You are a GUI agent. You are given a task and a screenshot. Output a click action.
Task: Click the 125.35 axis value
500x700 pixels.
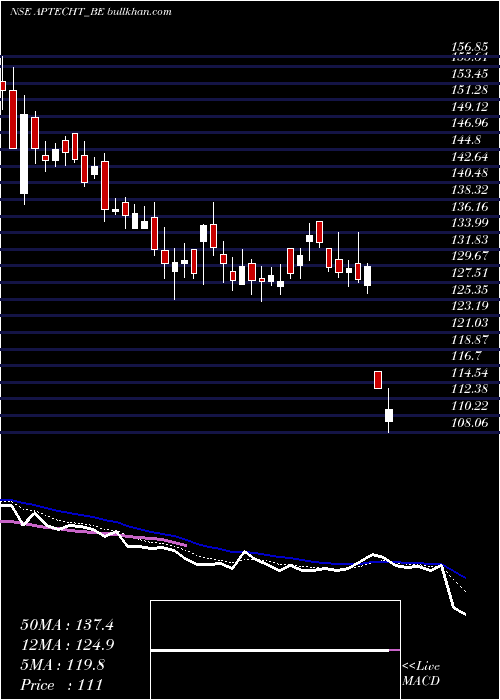[469, 290]
